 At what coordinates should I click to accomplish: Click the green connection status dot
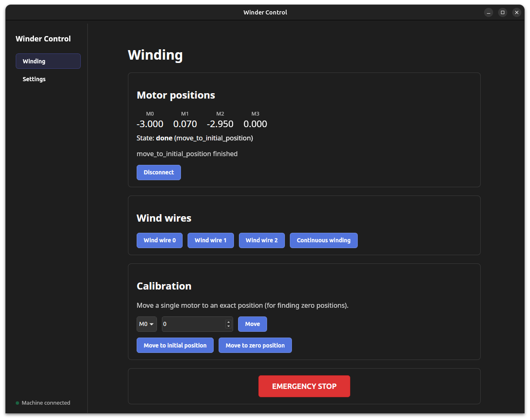[x=17, y=403]
